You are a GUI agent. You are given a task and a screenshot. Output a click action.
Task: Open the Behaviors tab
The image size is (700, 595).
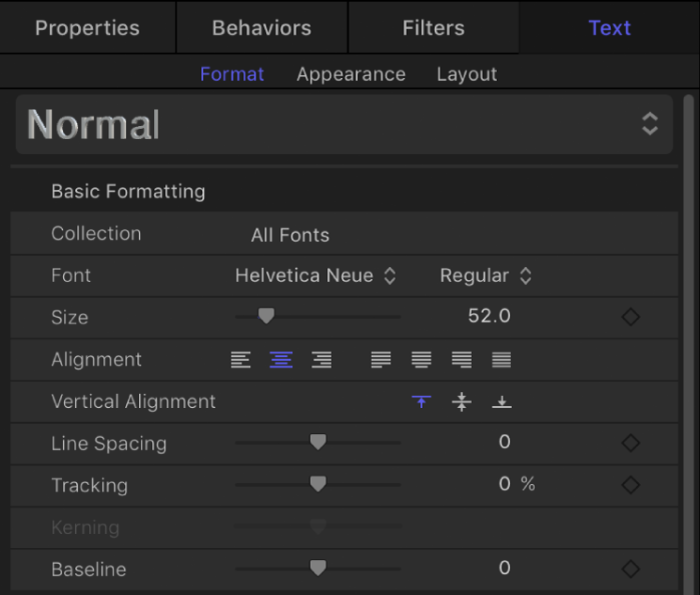(x=261, y=27)
